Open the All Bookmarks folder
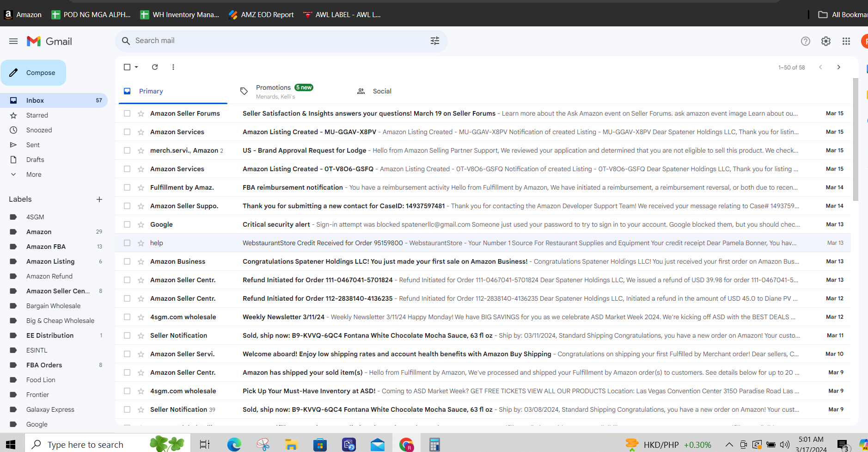868x452 pixels. coord(843,14)
